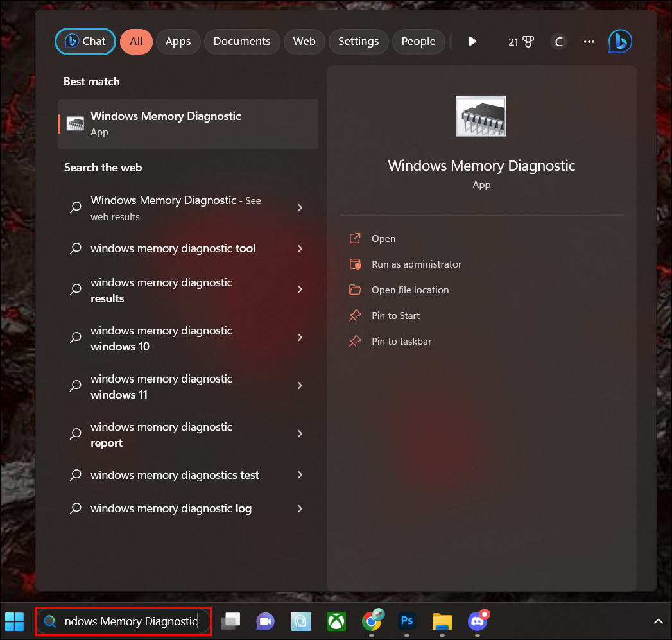Click the large memory chip preview icon
Image resolution: width=672 pixels, height=640 pixels.
(481, 116)
